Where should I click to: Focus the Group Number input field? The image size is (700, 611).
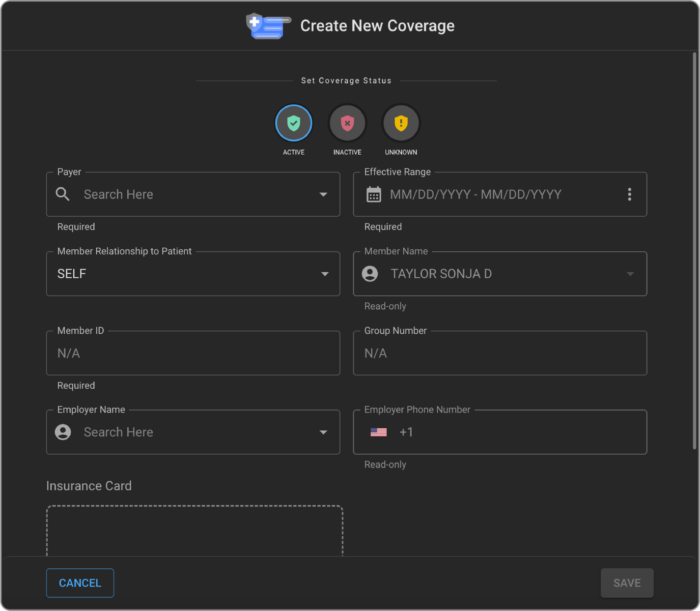coord(499,353)
